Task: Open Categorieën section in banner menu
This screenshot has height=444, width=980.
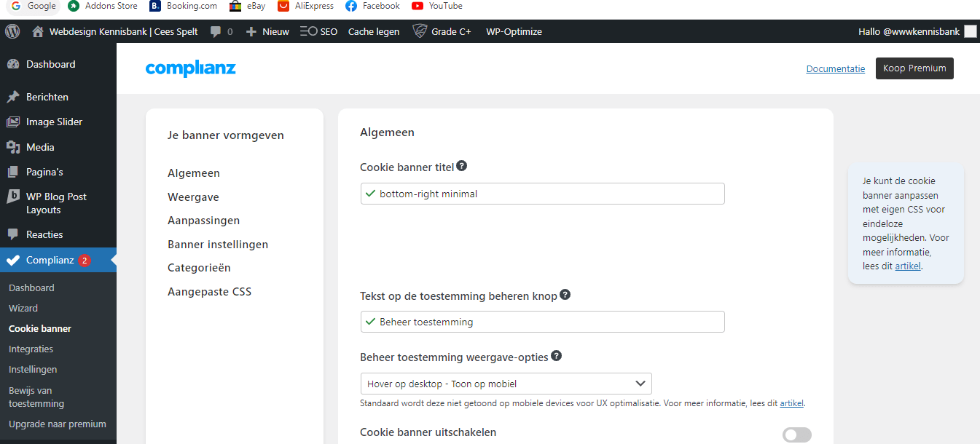Action: click(199, 268)
